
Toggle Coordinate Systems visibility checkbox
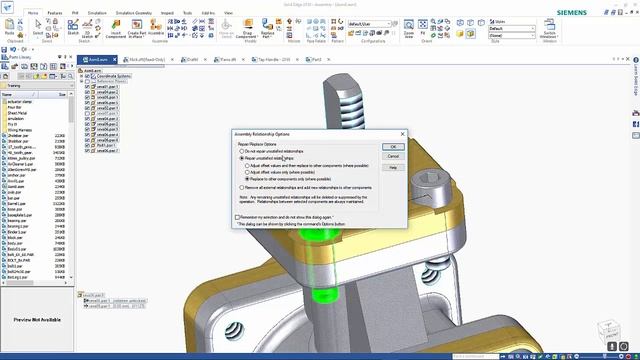(x=87, y=76)
